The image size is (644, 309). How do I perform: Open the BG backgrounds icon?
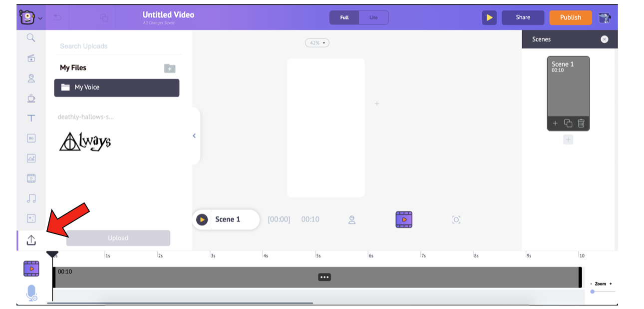31,138
